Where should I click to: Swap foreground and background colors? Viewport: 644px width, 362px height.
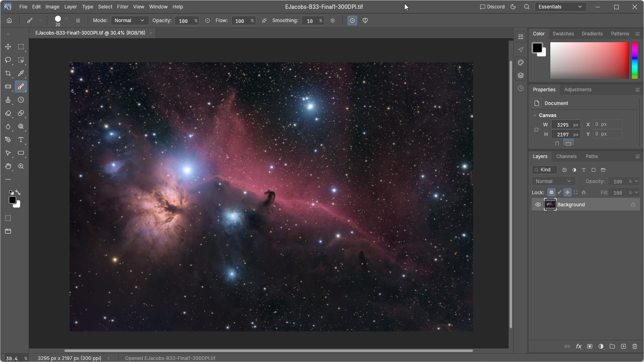[18, 192]
